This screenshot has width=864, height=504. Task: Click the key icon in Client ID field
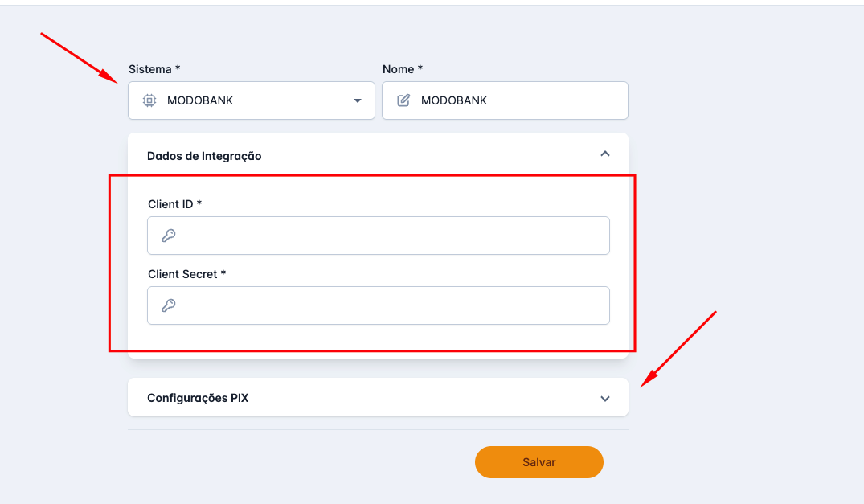[169, 236]
